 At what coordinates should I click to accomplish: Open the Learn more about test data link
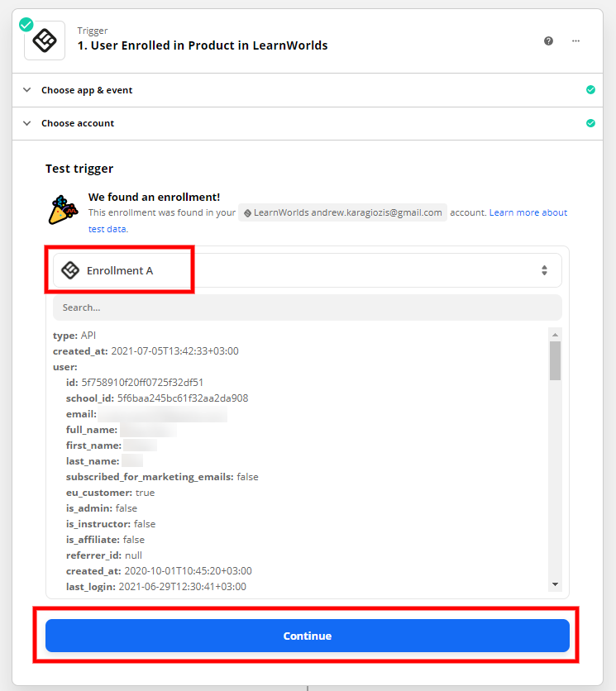[x=528, y=212]
